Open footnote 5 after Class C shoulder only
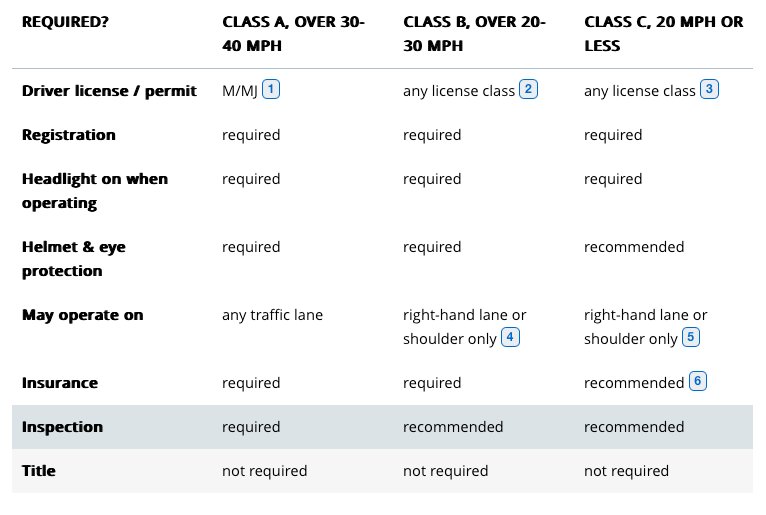This screenshot has width=766, height=515. (691, 337)
